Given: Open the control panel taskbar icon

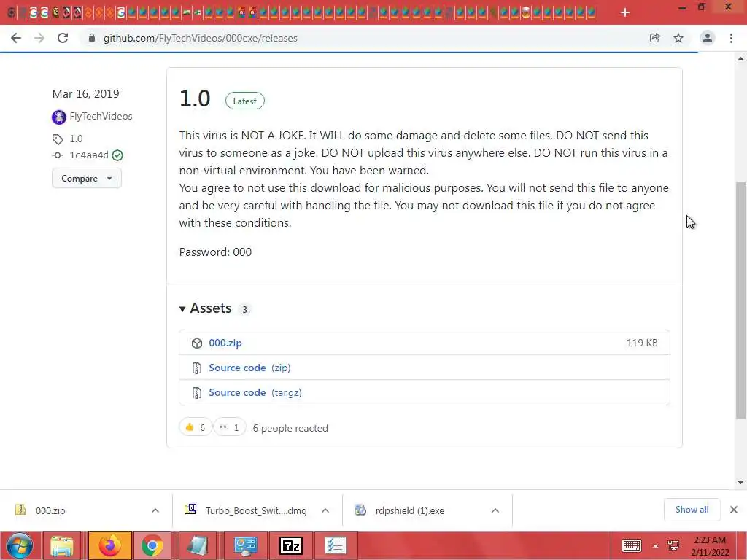Looking at the screenshot, I should [x=246, y=545].
